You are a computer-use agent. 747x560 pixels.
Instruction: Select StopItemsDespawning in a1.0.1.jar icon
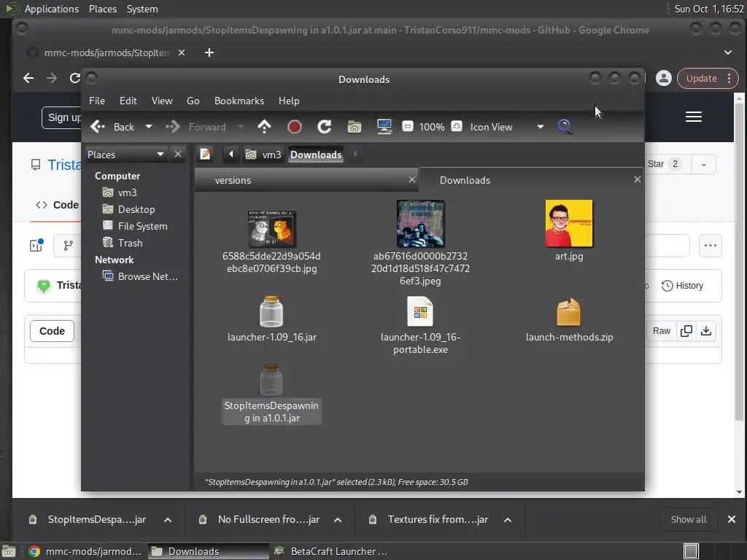[271, 379]
